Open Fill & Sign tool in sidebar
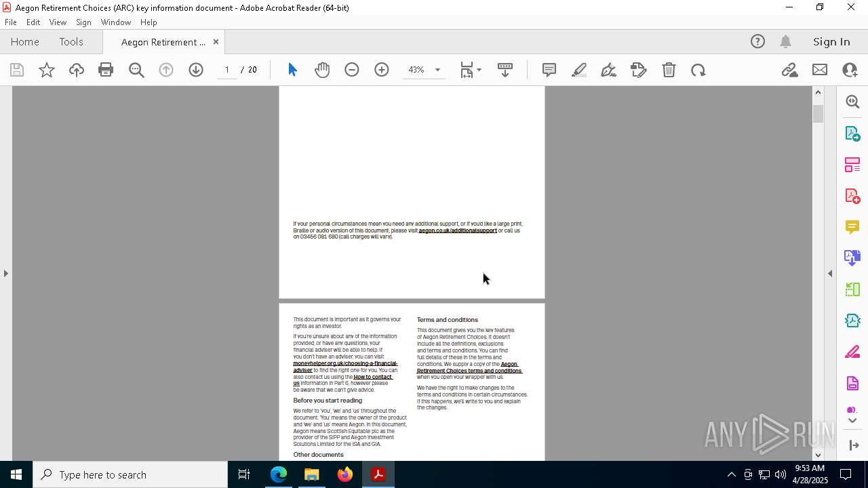This screenshot has width=868, height=488. click(x=852, y=352)
